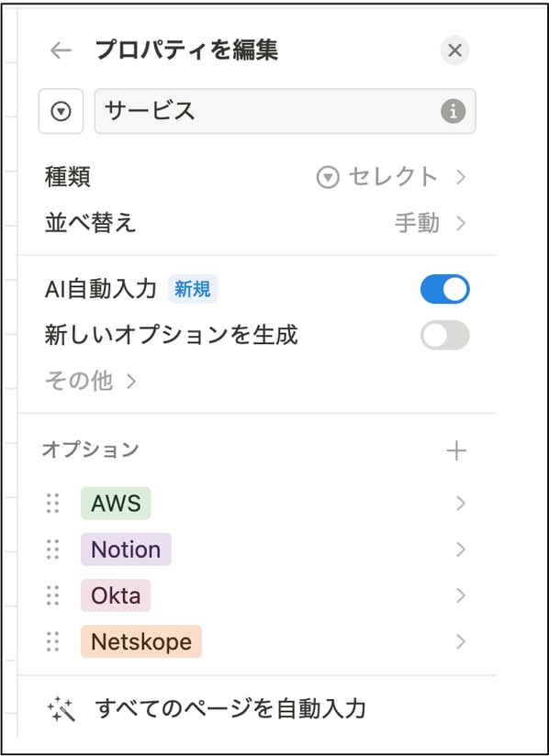Click the plus icon to add an option
This screenshot has width=549, height=756.
(x=457, y=450)
